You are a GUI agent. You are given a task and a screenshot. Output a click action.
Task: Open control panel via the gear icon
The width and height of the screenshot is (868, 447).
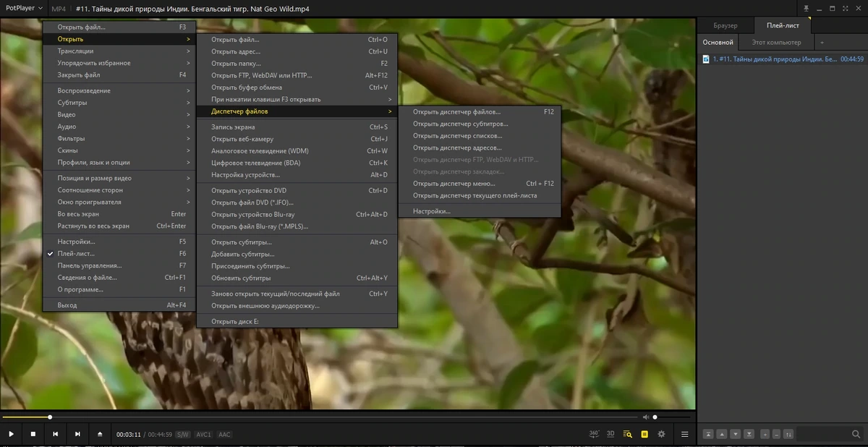pyautogui.click(x=661, y=434)
